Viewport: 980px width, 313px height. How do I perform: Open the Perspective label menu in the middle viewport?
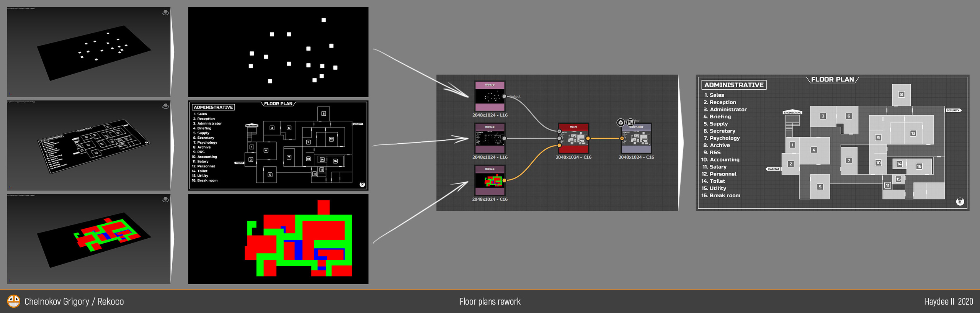14,102
